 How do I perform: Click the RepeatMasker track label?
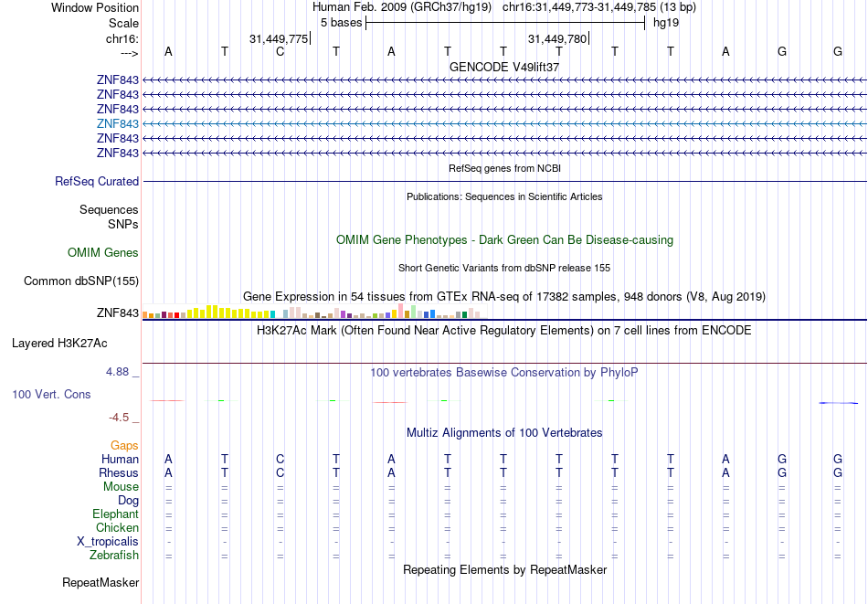pos(101,583)
